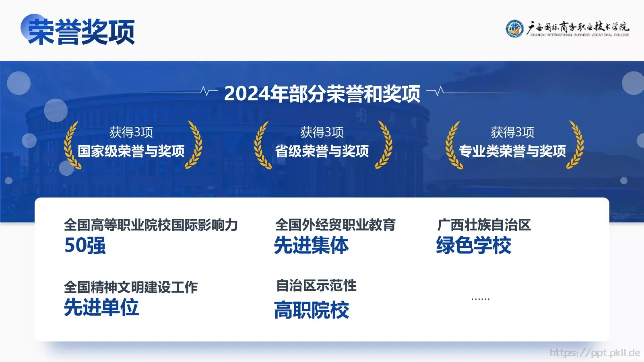The height and width of the screenshot is (362, 644).
Task: Click the text 全国外经贸职业教育
Action: coord(335,225)
